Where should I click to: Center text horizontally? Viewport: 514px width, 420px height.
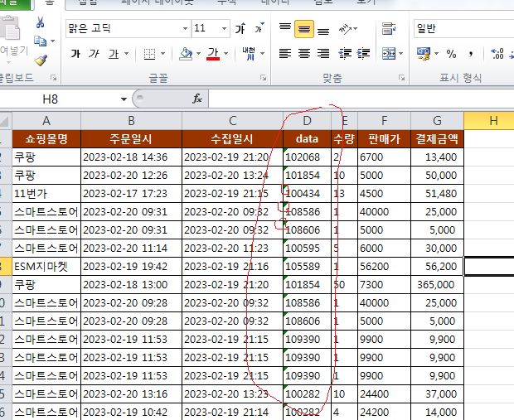click(x=304, y=53)
